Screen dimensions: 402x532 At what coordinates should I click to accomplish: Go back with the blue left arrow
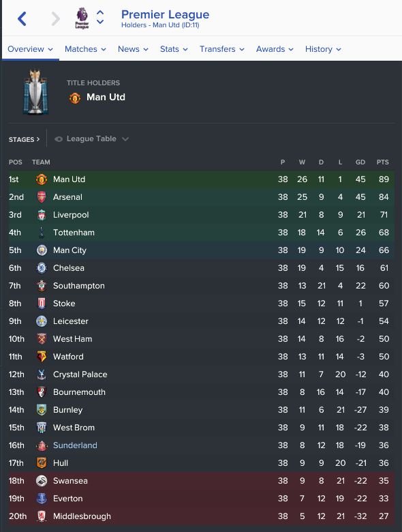coord(22,18)
